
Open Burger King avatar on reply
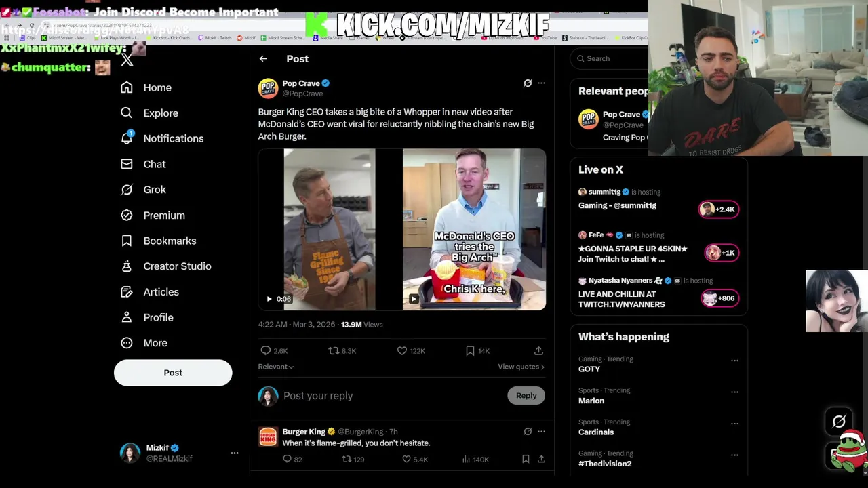(268, 436)
